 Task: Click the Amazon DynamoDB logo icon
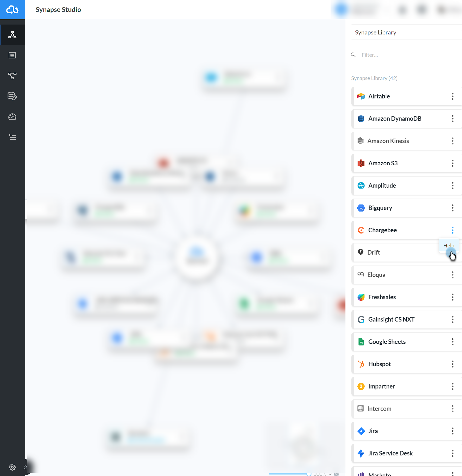click(361, 119)
